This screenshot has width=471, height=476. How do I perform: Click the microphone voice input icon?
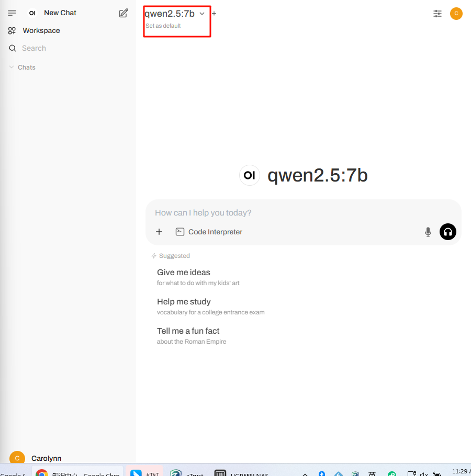pyautogui.click(x=428, y=232)
